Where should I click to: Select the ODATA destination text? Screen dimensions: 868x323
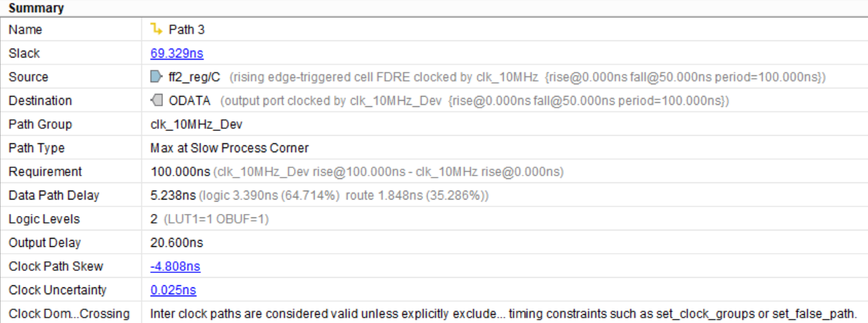tap(188, 101)
